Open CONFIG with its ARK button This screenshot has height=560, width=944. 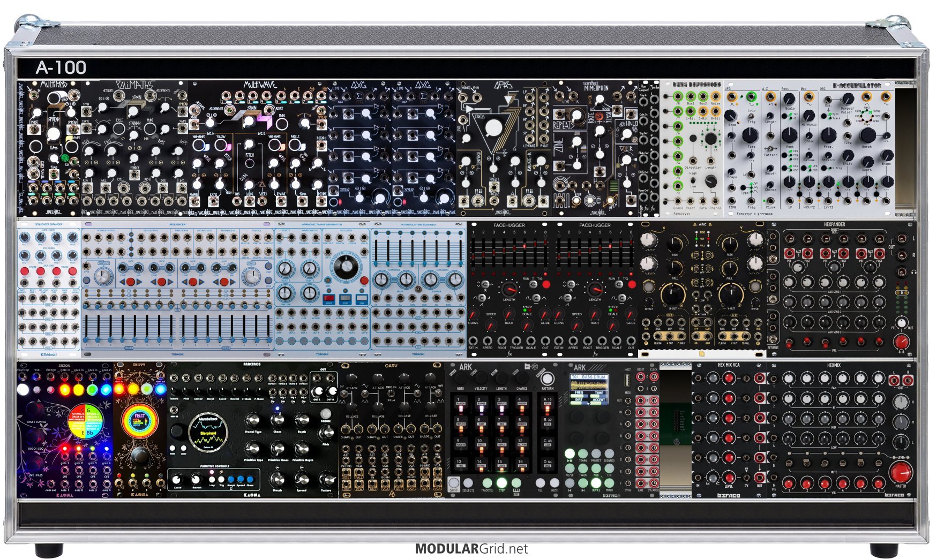609,453
